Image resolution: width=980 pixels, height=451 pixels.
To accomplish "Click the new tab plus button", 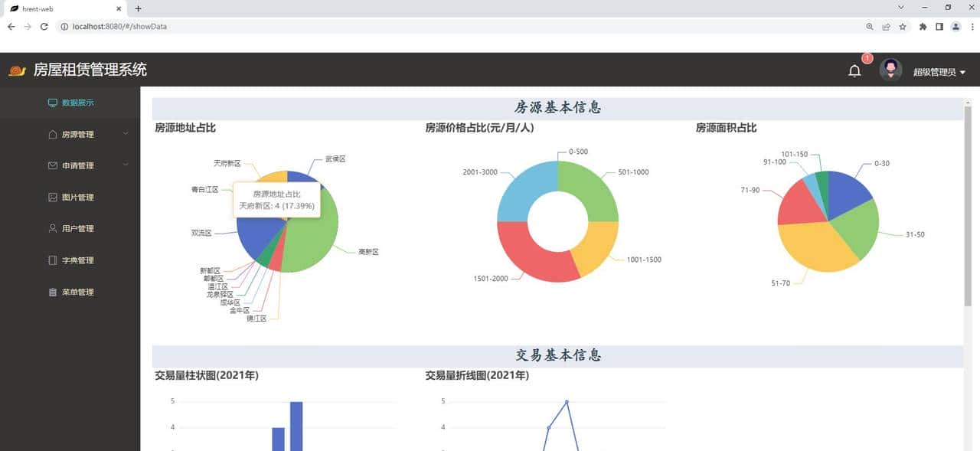I will tap(136, 8).
